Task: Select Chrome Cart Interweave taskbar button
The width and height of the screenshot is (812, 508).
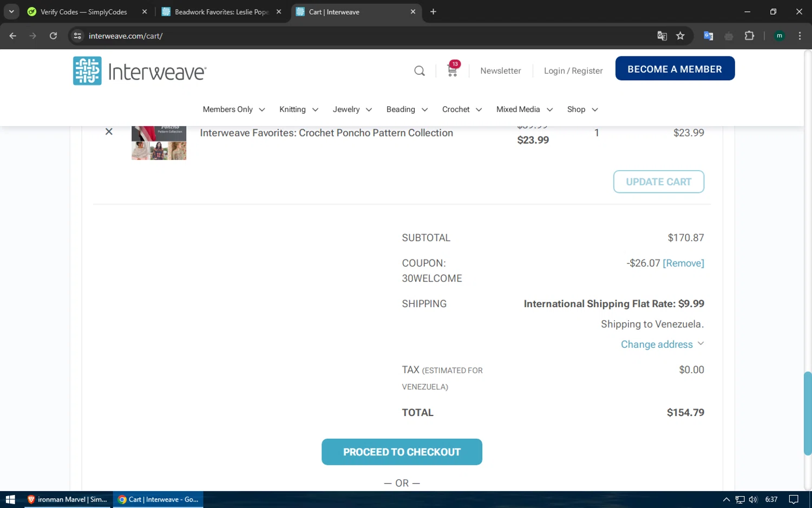Action: pyautogui.click(x=158, y=499)
